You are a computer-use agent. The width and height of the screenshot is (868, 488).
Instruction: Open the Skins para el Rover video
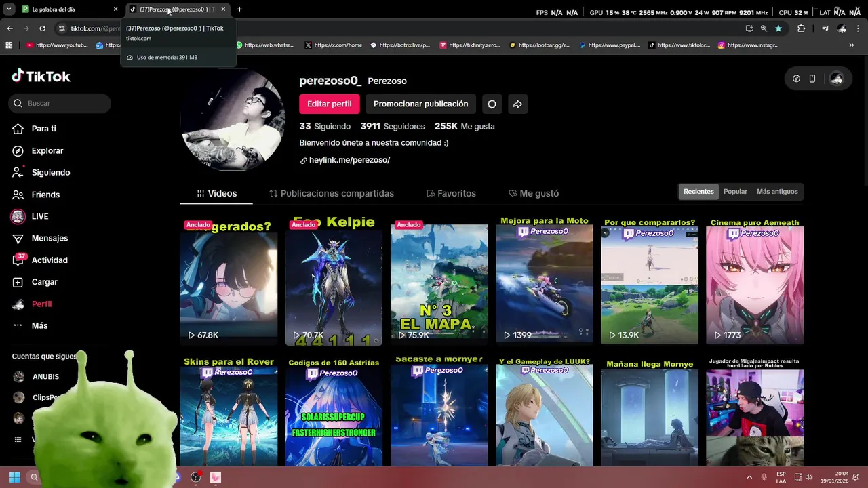click(x=229, y=411)
